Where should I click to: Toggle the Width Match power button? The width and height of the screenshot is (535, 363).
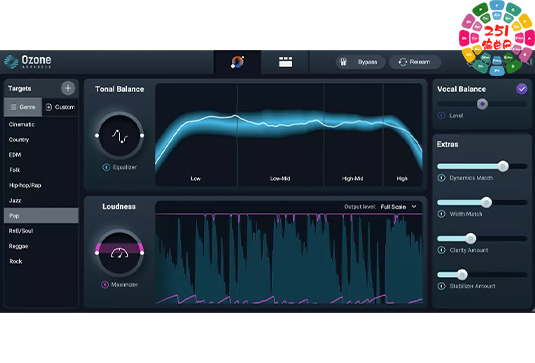(x=442, y=214)
